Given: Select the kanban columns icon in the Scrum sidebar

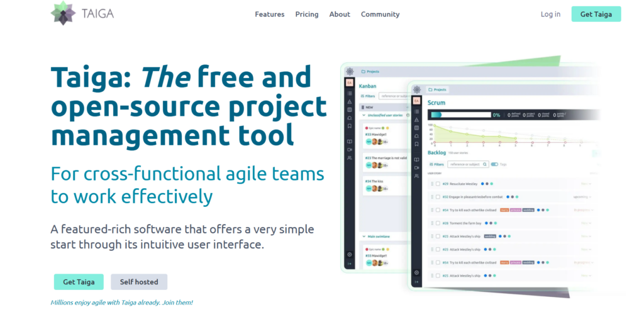Looking at the screenshot, I should (x=416, y=128).
